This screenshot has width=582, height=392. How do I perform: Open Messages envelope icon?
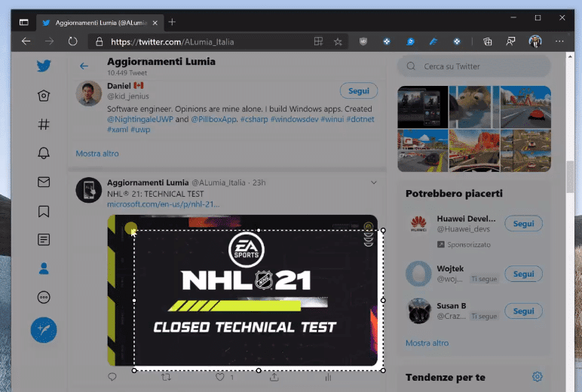point(44,182)
